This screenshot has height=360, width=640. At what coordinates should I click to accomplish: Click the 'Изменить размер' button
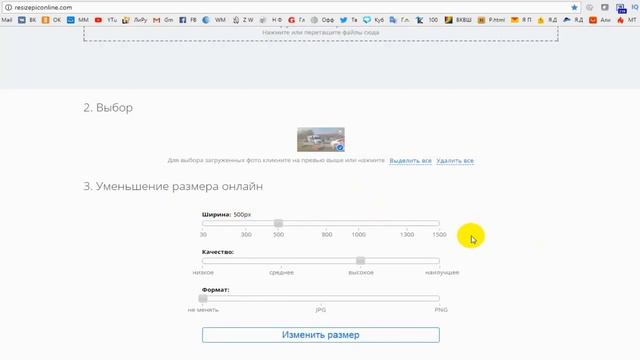coord(321,335)
